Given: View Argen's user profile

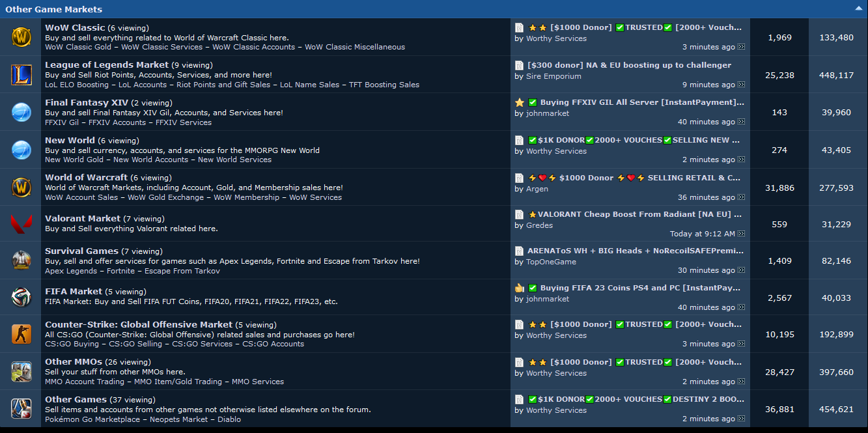Looking at the screenshot, I should click(x=537, y=189).
